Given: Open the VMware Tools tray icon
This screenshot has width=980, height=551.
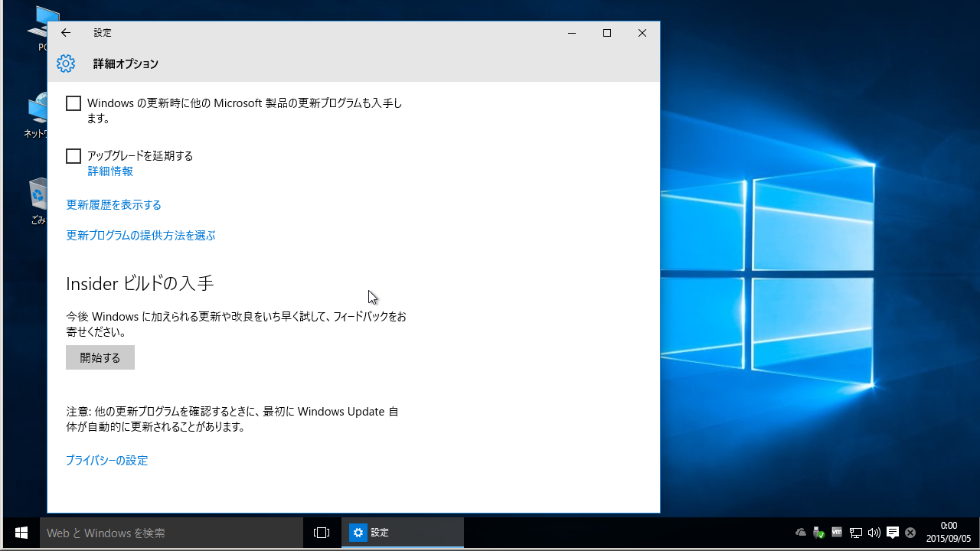Looking at the screenshot, I should [x=837, y=533].
